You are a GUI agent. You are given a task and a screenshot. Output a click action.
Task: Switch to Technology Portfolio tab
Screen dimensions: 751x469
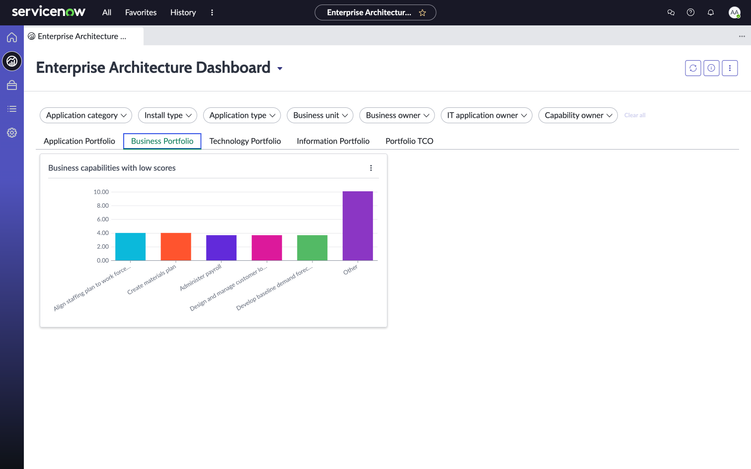pyautogui.click(x=245, y=141)
